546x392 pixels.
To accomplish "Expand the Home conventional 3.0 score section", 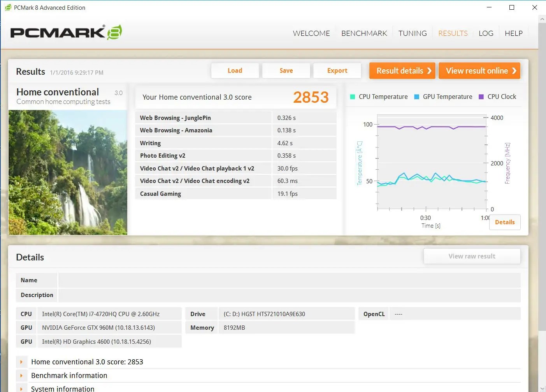I will click(21, 362).
